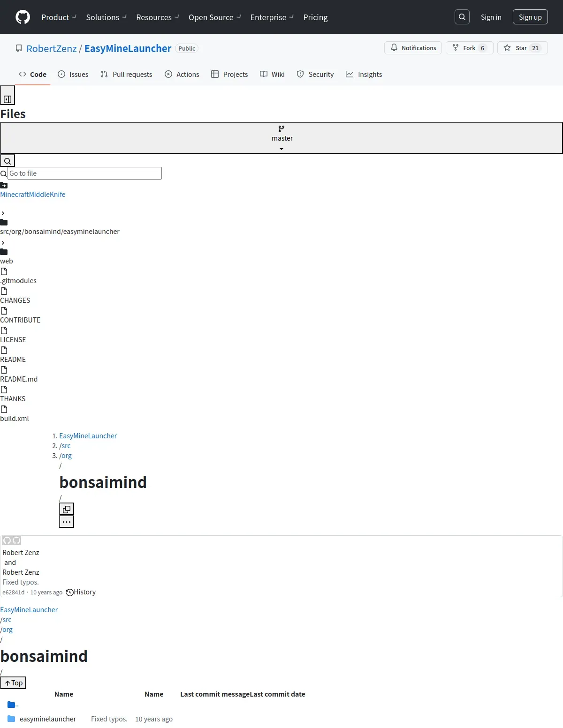Select THANKS in the file tree
The image size is (563, 728).
click(x=13, y=399)
